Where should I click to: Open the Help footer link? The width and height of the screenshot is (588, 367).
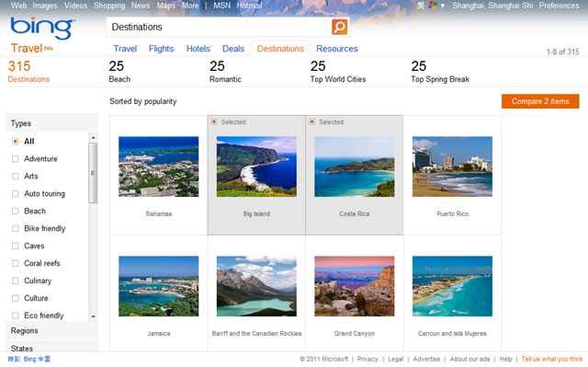coord(505,359)
